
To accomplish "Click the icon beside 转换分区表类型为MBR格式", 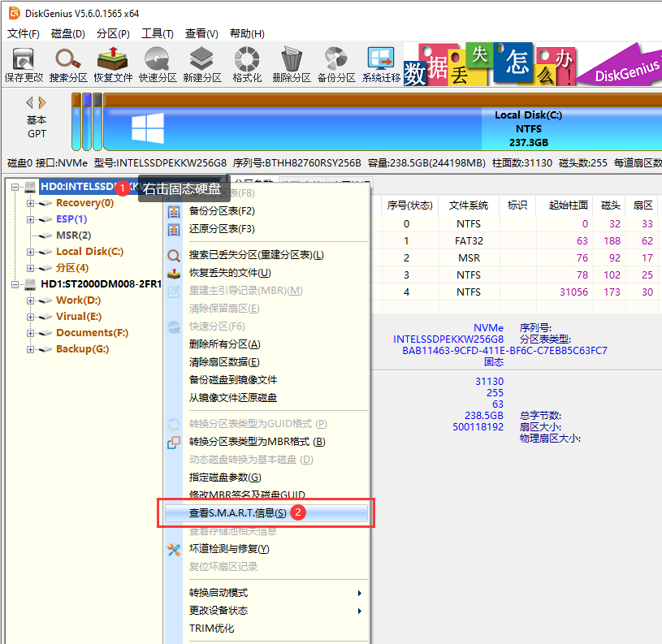I will coord(174,443).
